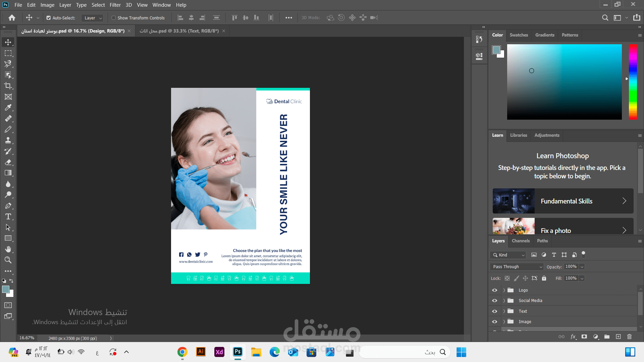Open Photoshop from the Windows taskbar
Image resolution: width=644 pixels, height=362 pixels.
[x=238, y=352]
